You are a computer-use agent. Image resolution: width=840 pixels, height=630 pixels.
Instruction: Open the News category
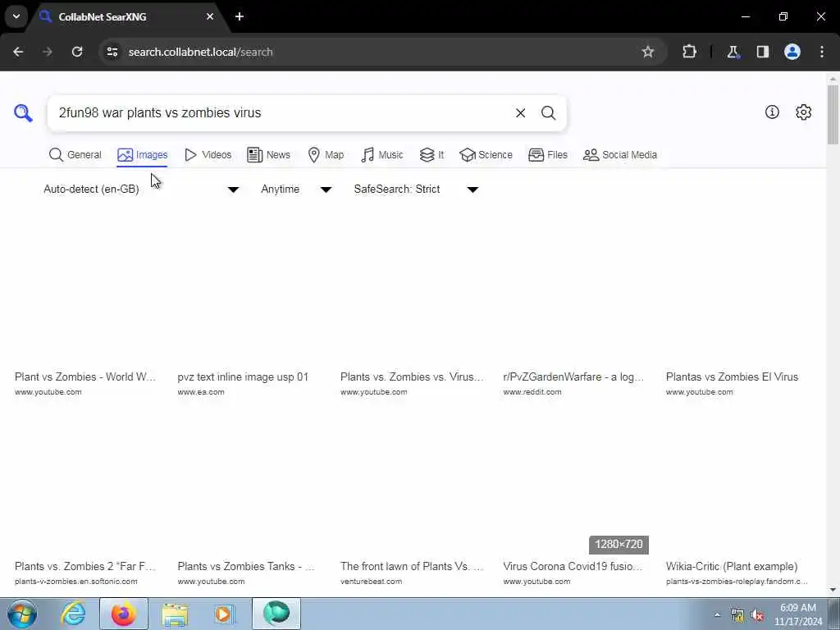tap(268, 155)
